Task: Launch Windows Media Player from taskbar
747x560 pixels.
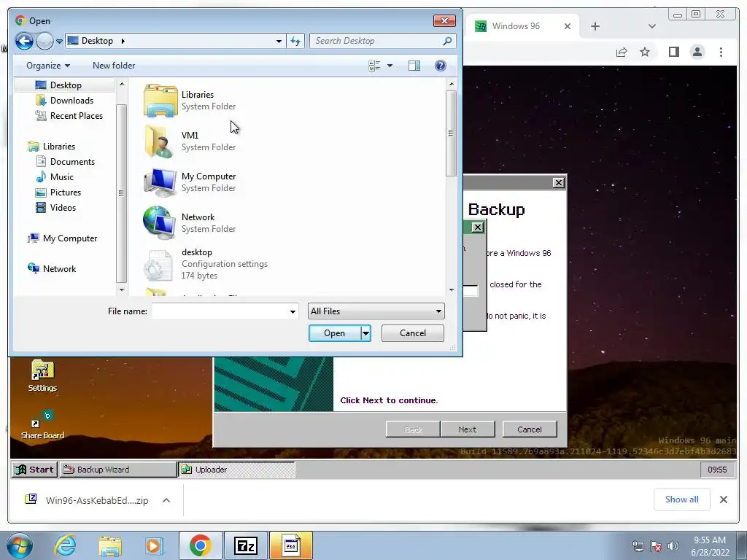Action: [155, 545]
